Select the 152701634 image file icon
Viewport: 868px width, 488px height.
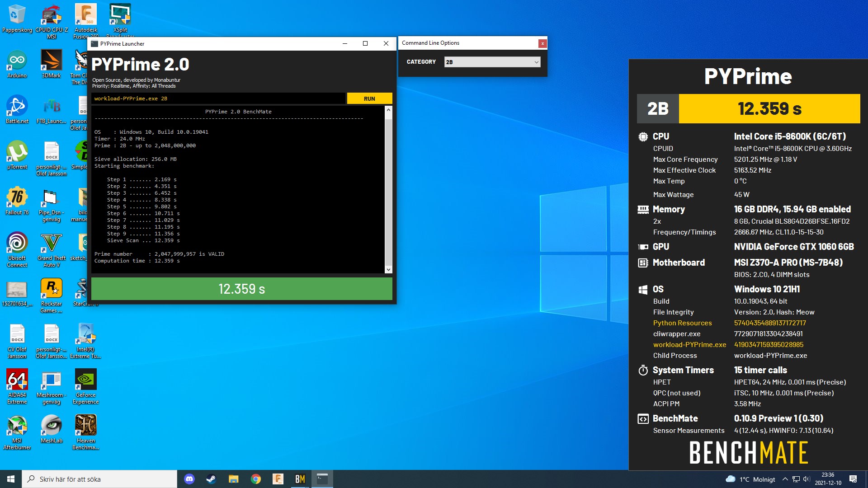[17, 294]
